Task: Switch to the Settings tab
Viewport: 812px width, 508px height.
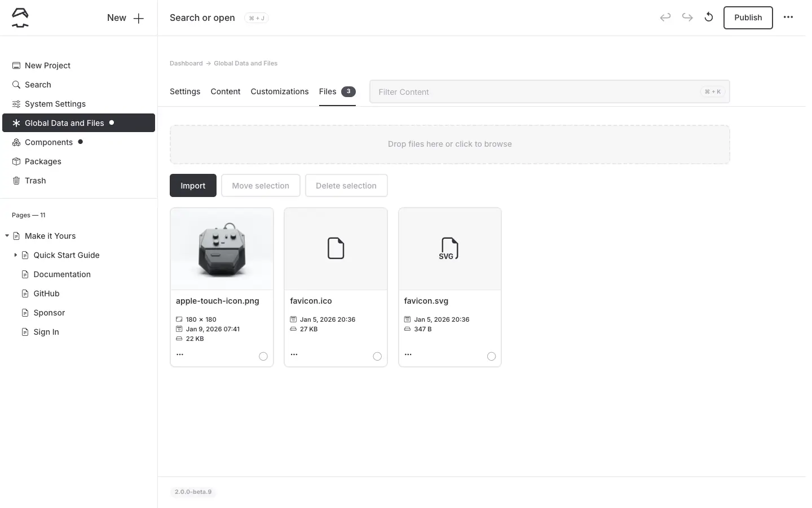Action: (185, 91)
